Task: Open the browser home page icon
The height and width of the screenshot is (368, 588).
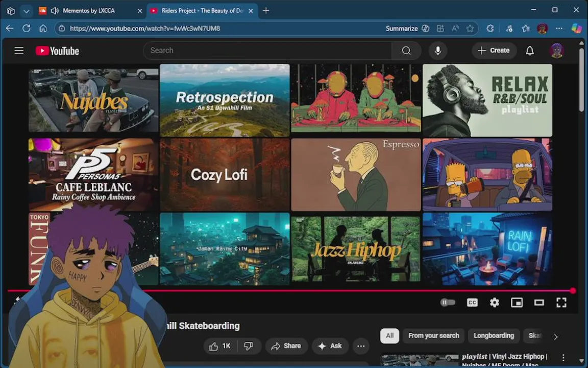Action: [x=43, y=28]
